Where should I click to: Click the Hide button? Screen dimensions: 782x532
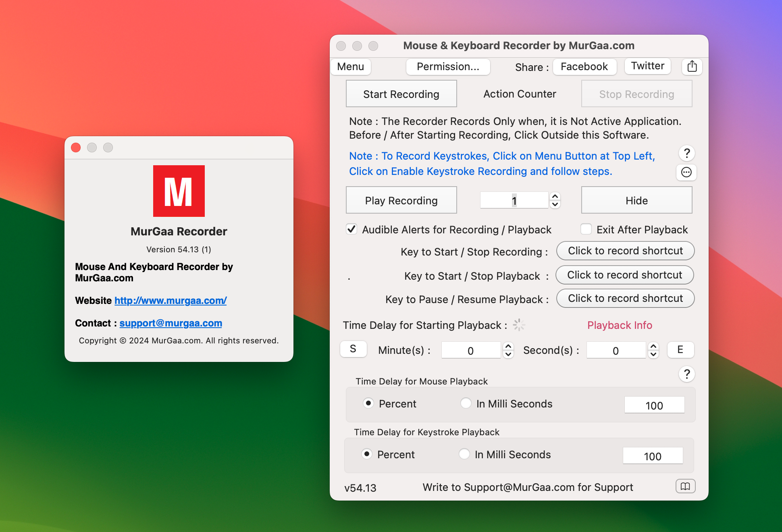tap(636, 200)
